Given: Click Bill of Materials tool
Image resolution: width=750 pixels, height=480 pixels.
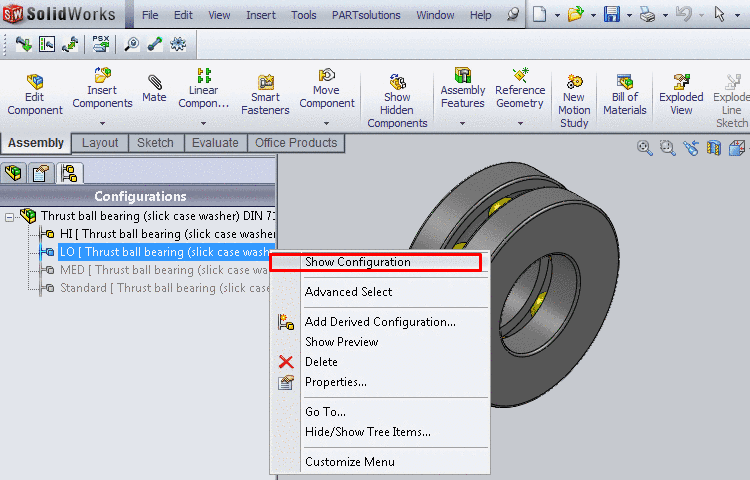Looking at the screenshot, I should tap(625, 95).
